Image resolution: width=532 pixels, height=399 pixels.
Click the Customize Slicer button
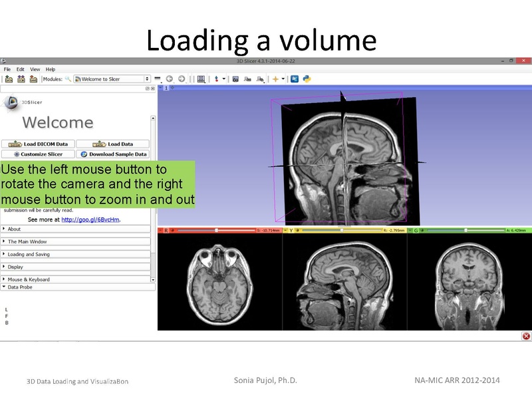(38, 154)
